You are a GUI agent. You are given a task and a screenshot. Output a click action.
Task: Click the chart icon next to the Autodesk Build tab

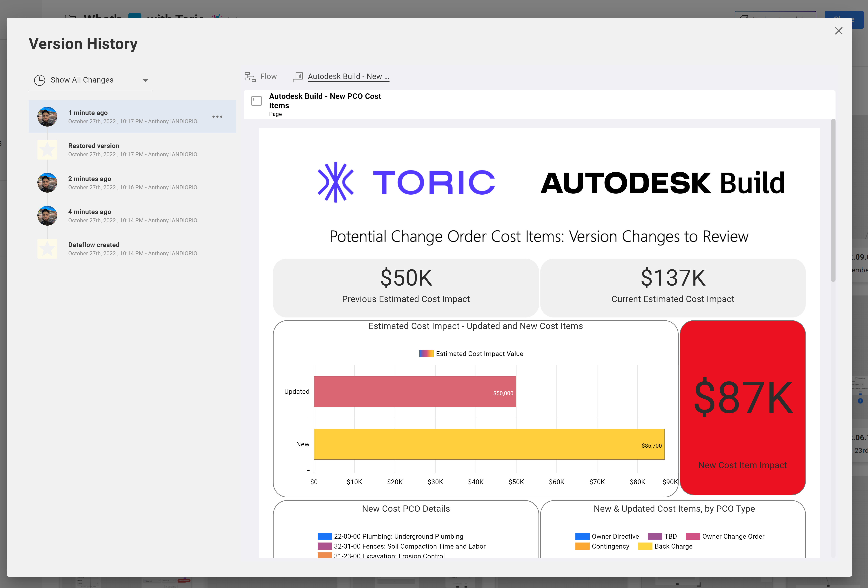298,76
